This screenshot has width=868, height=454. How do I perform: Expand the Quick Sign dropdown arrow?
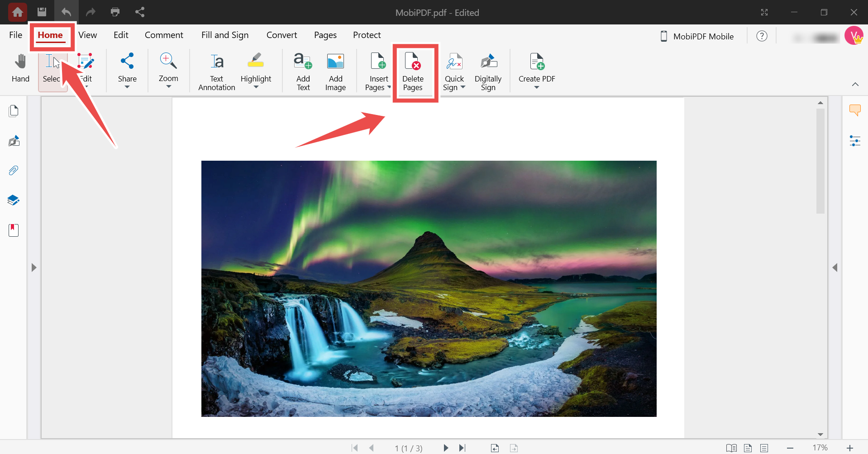pyautogui.click(x=463, y=87)
